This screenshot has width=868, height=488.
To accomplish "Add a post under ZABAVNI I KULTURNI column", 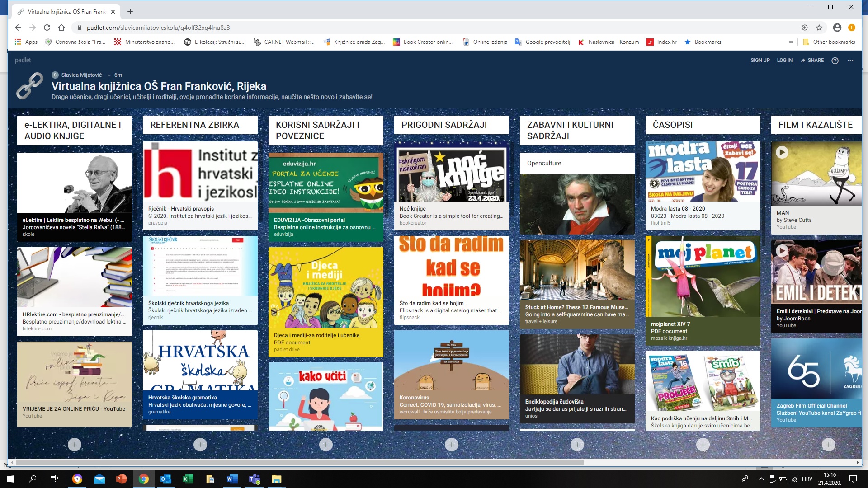I will (x=577, y=445).
